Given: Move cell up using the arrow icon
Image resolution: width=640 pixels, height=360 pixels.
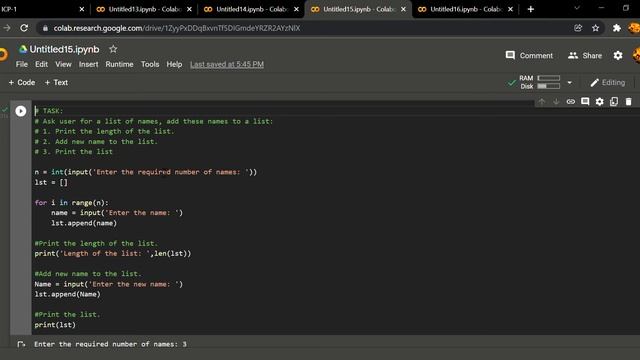Looking at the screenshot, I should (542, 102).
